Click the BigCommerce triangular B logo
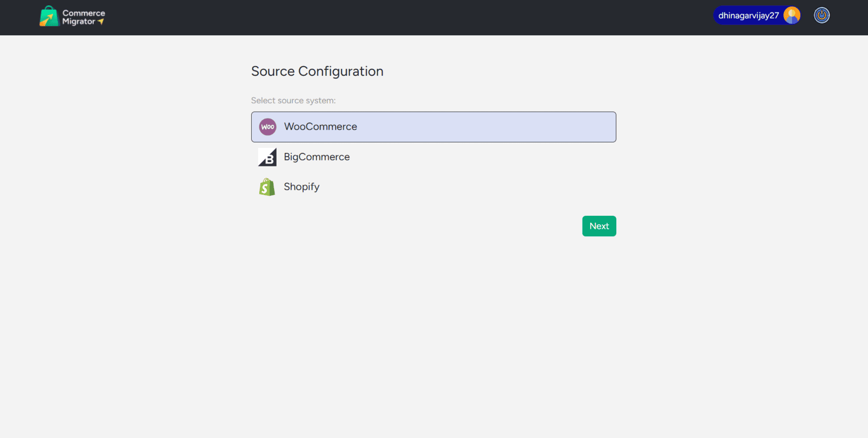 pyautogui.click(x=267, y=157)
